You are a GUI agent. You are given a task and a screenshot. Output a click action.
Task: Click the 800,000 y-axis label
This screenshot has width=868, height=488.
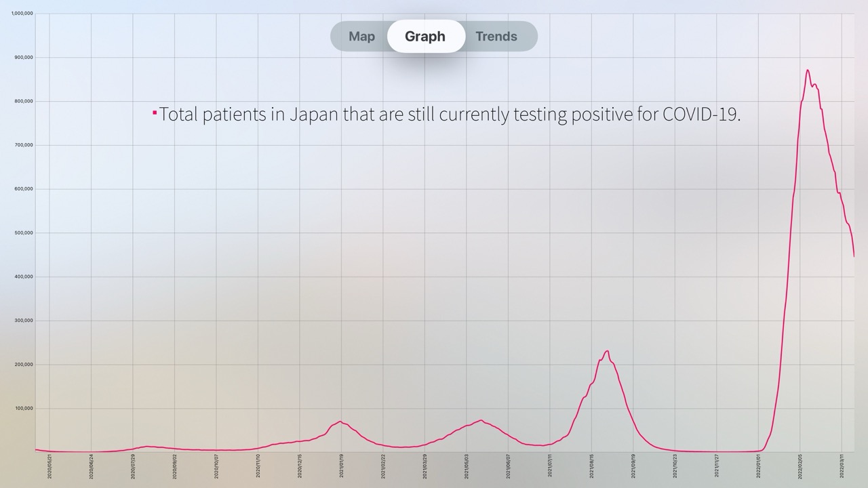[x=24, y=102]
